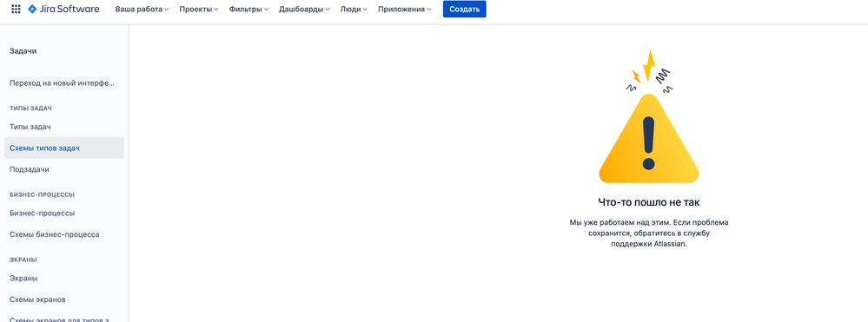Select Схемы типов задач sidebar item

click(63, 148)
